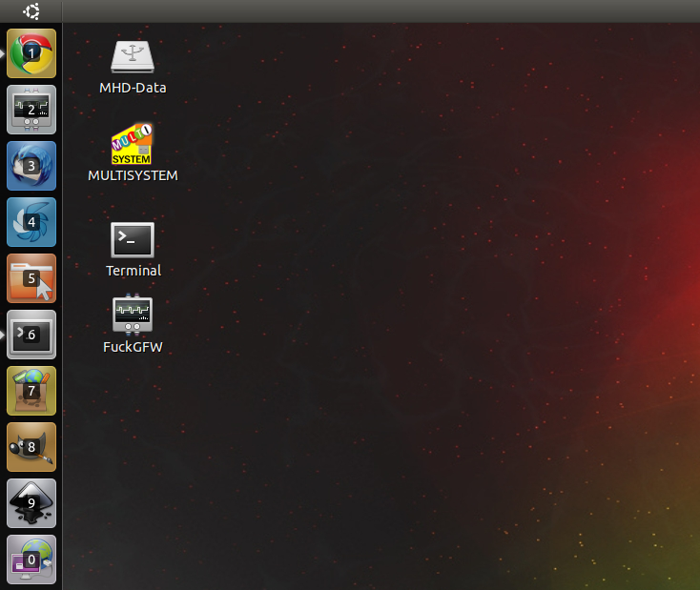
Task: Click the Terminal label on the desktop
Action: [x=134, y=271]
